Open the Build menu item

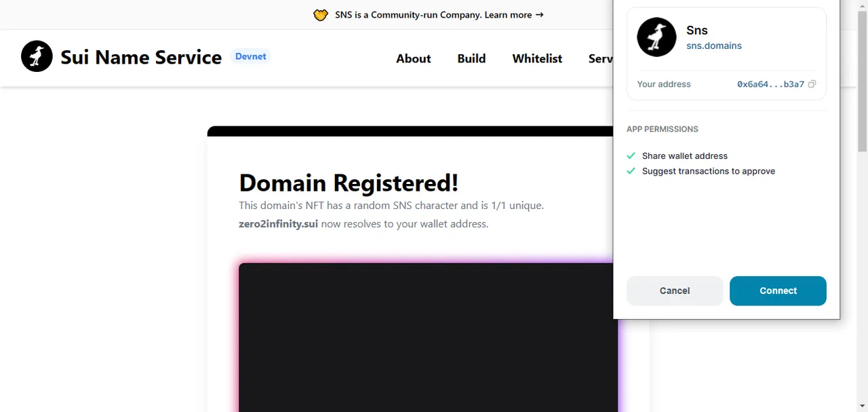point(471,58)
